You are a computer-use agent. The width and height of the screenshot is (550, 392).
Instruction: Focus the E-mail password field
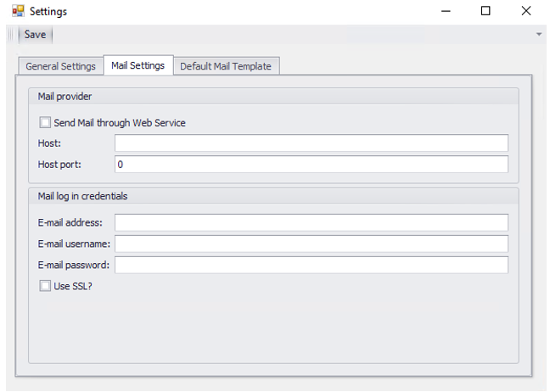[x=311, y=265]
